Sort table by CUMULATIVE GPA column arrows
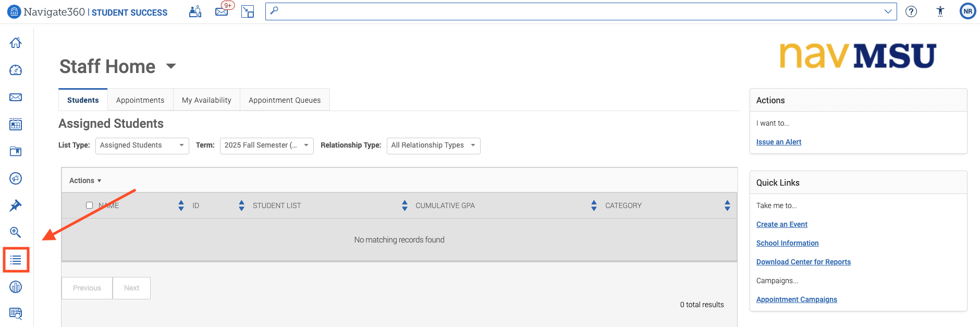The width and height of the screenshot is (980, 327). [594, 205]
